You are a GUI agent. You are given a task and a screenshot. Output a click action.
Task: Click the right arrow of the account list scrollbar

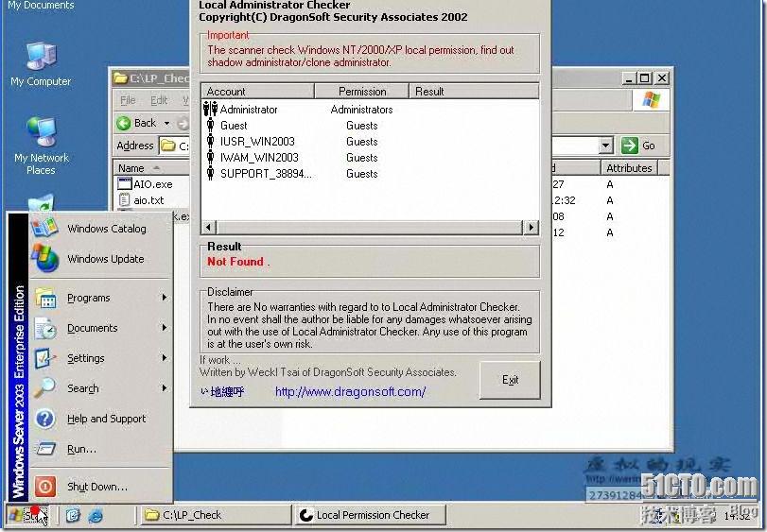pyautogui.click(x=531, y=227)
